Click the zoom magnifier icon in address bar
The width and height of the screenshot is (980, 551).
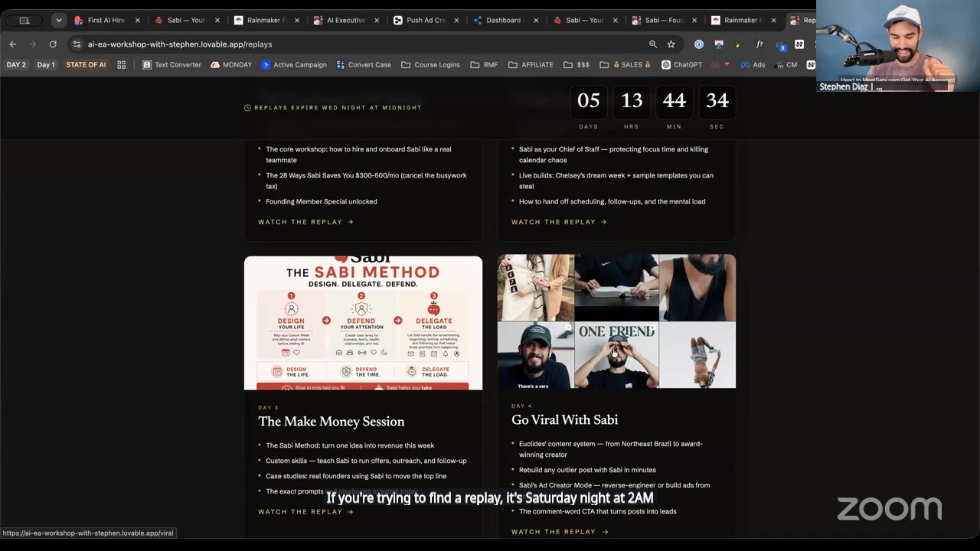coord(653,44)
